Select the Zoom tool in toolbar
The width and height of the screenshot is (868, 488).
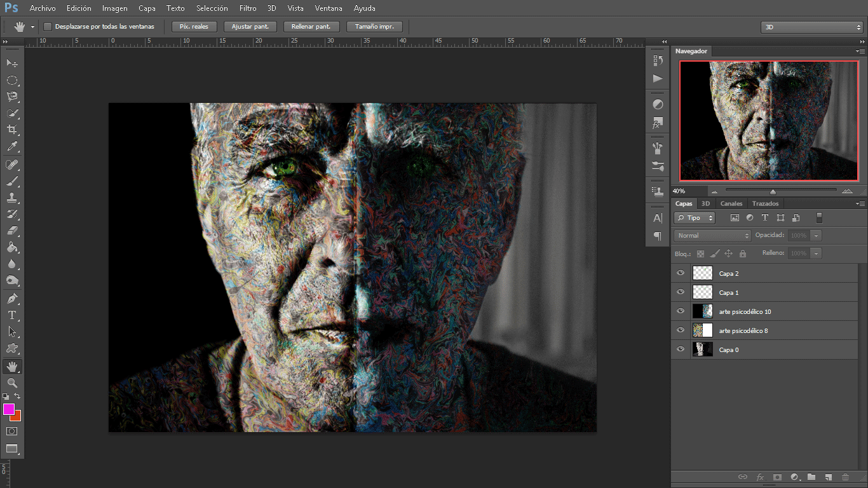click(11, 383)
